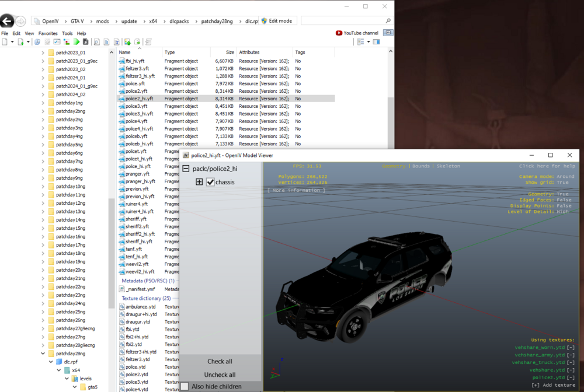Switch to the Skeleton view in Model Viewer
This screenshot has height=392, width=584.
[x=448, y=166]
